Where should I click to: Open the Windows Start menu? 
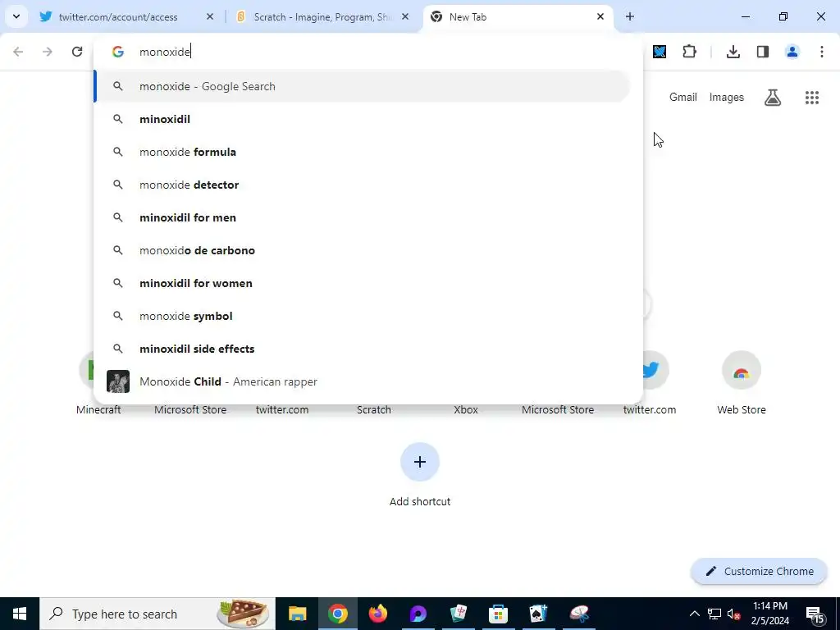pos(20,614)
